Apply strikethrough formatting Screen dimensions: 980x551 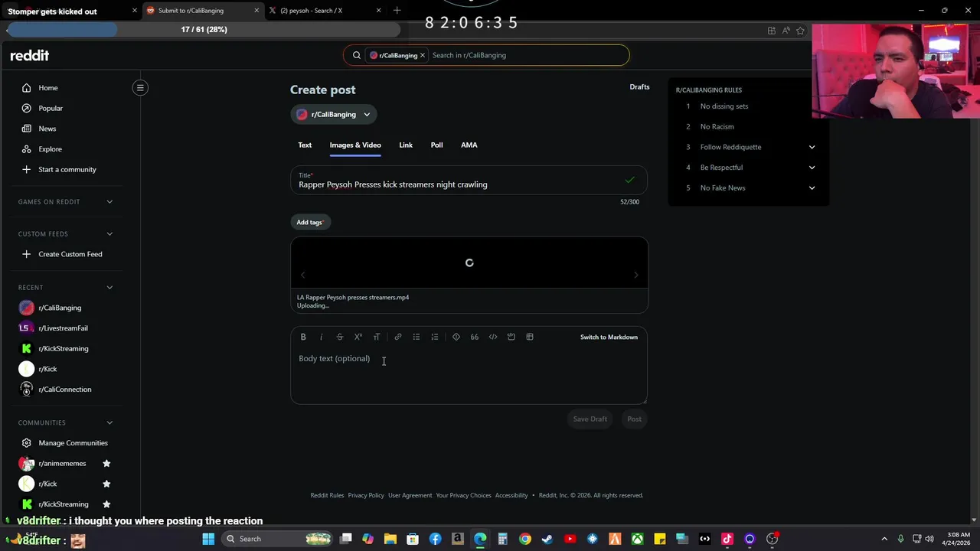(x=340, y=337)
